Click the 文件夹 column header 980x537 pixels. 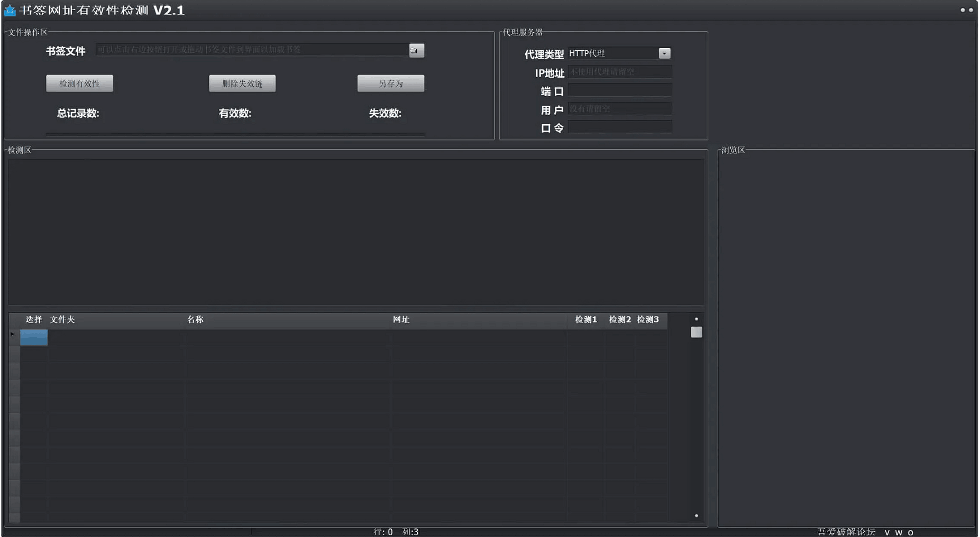click(62, 319)
